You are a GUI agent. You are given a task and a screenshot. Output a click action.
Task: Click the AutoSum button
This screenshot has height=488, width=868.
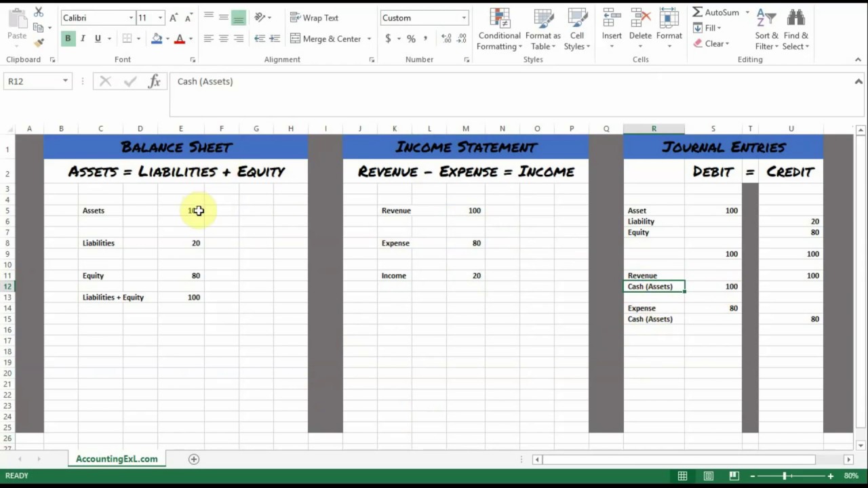[716, 12]
